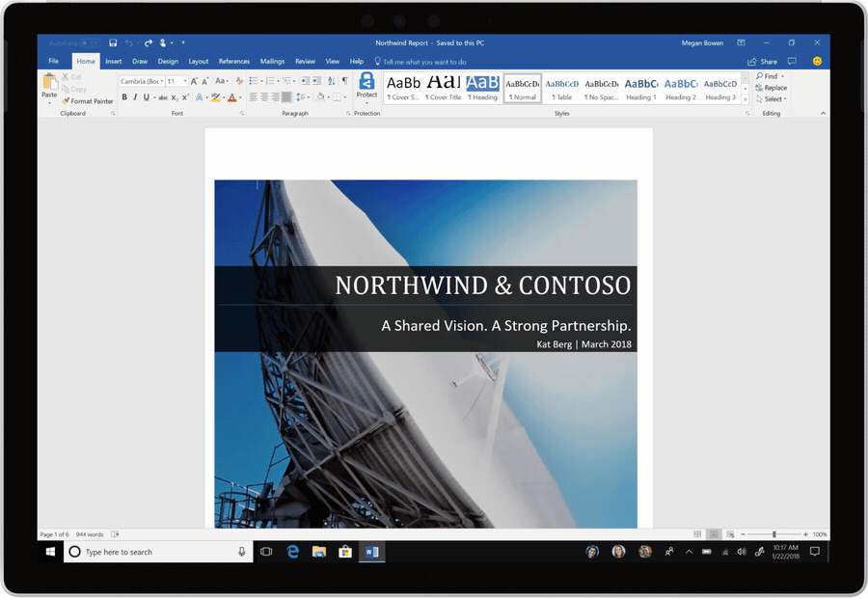Click the Format Painter tool
Image resolution: width=868 pixels, height=599 pixels.
pyautogui.click(x=88, y=101)
